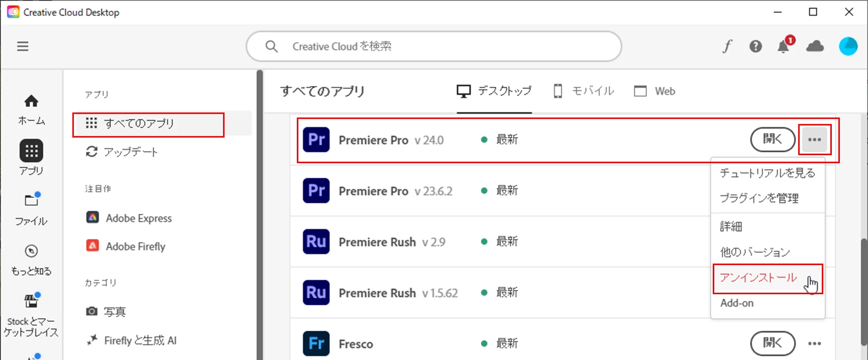This screenshot has width=868, height=360.
Task: Open ファイル in the sidebar
Action: 31,209
